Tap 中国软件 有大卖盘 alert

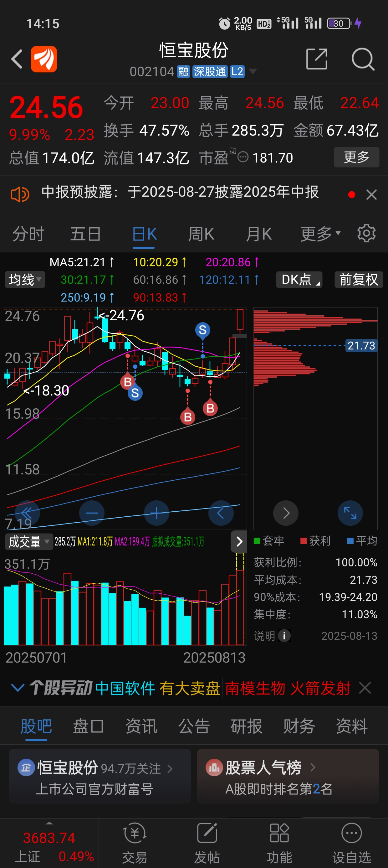coord(157,688)
